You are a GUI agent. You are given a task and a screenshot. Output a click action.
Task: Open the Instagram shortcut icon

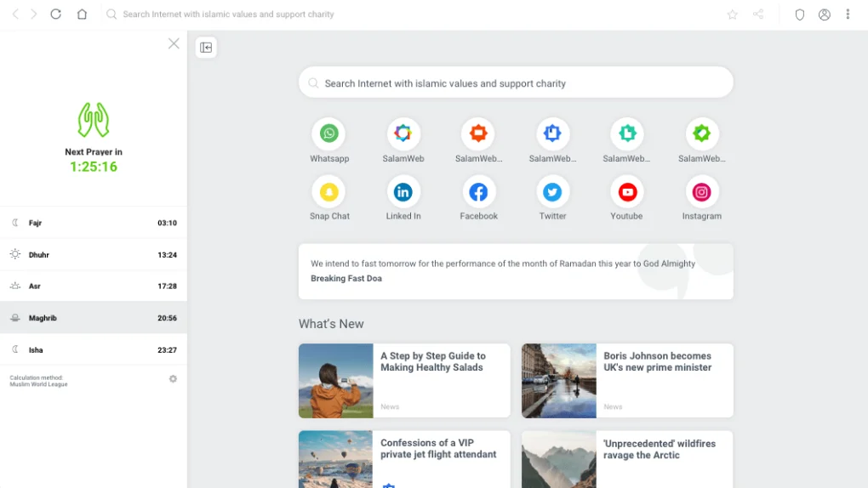click(x=701, y=192)
